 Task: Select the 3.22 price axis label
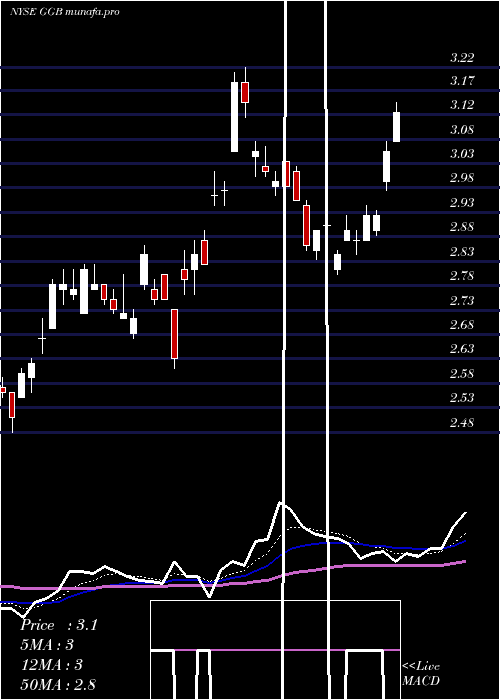[462, 58]
